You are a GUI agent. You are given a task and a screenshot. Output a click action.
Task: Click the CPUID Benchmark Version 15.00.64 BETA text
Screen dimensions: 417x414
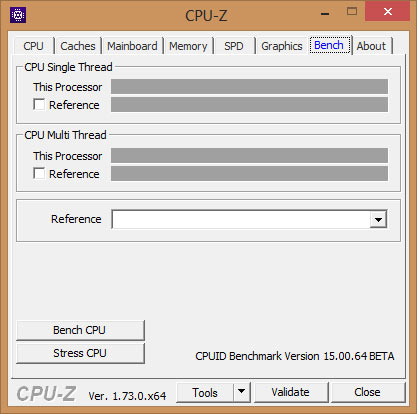[x=295, y=356]
